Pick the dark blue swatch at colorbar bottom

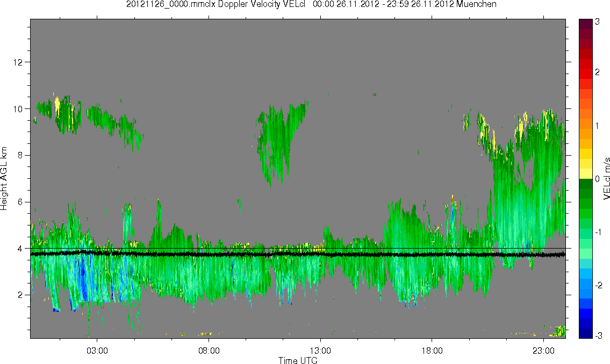point(586,333)
